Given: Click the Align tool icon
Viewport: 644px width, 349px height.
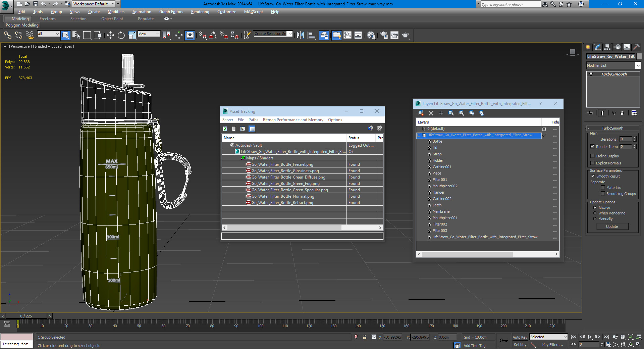Looking at the screenshot, I should (311, 35).
